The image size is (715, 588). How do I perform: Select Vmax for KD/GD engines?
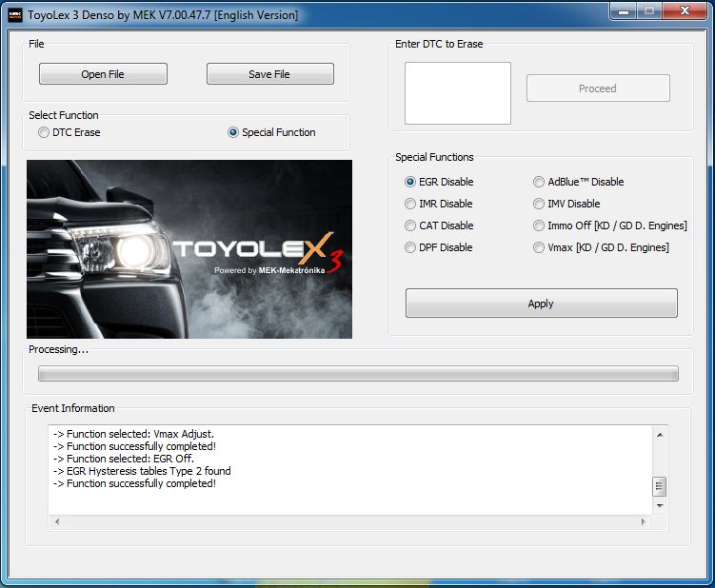[x=539, y=247]
